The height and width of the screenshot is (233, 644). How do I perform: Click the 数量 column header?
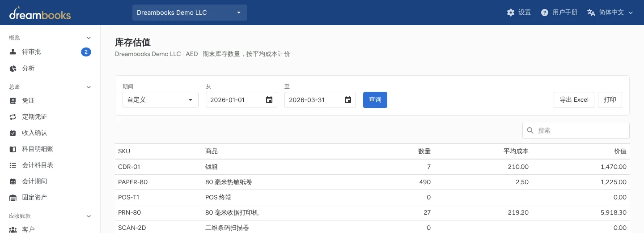click(424, 151)
